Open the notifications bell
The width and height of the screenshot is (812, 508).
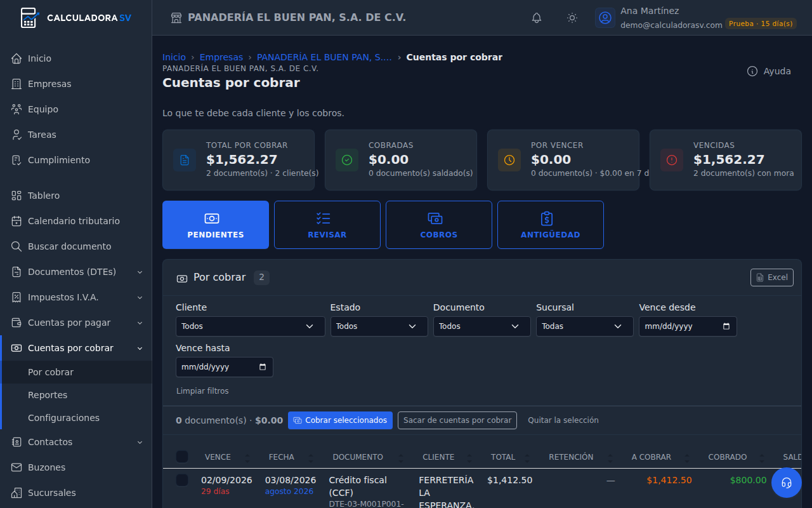point(537,18)
